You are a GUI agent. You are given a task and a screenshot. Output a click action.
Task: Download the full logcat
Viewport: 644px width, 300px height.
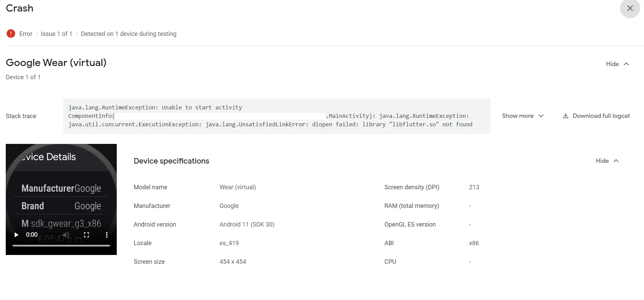[596, 116]
